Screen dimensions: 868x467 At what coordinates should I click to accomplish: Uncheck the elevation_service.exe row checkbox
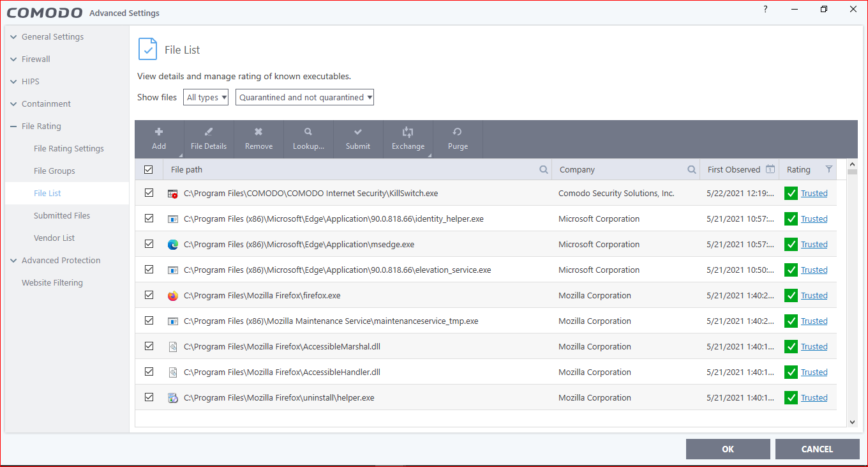149,269
